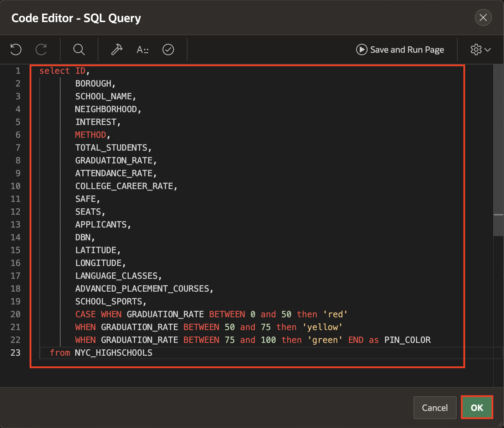The height and width of the screenshot is (428, 504).
Task: Click LONGITUDE on line 16
Action: pyautogui.click(x=98, y=263)
